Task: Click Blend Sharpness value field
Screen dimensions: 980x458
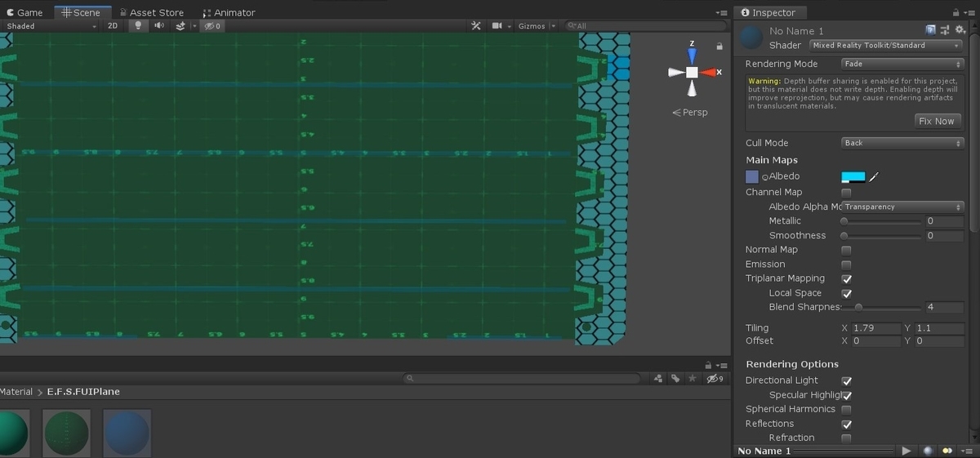Action: click(x=944, y=308)
